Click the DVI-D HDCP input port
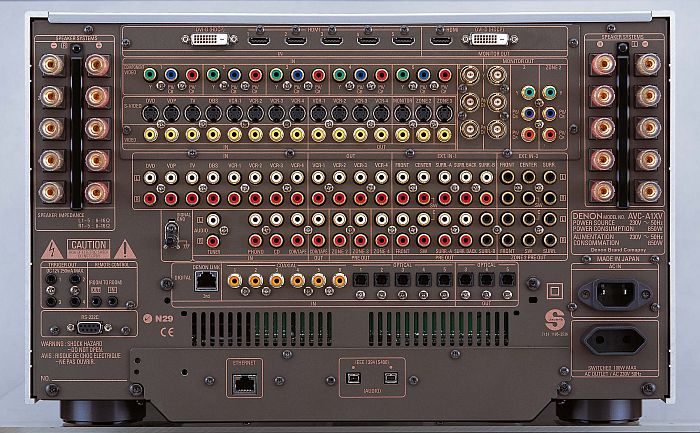Image resolution: width=700 pixels, height=433 pixels. (x=207, y=40)
